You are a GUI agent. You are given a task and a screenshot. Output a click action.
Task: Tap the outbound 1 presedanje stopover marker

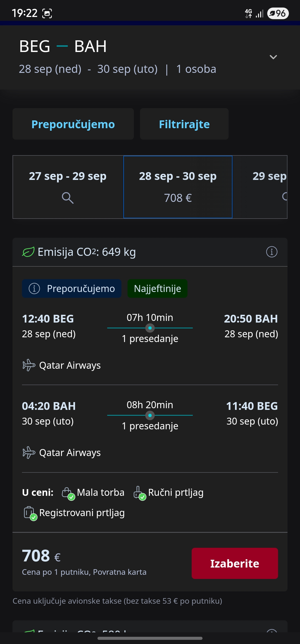click(150, 328)
